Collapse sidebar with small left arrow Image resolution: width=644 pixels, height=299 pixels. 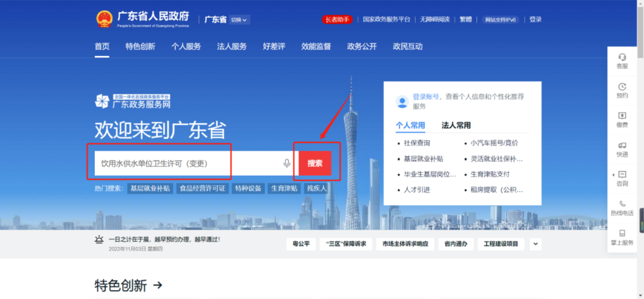click(613, 174)
